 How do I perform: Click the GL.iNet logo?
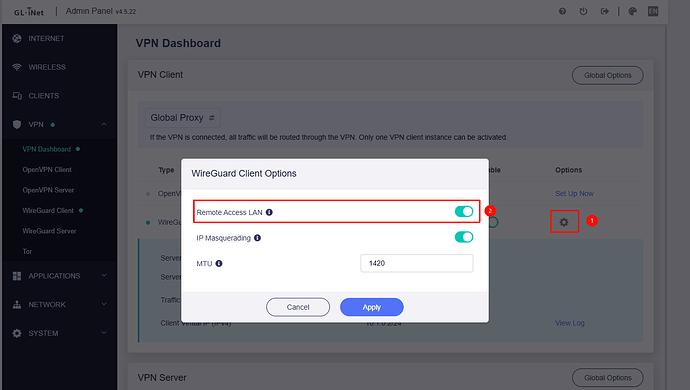tap(29, 11)
